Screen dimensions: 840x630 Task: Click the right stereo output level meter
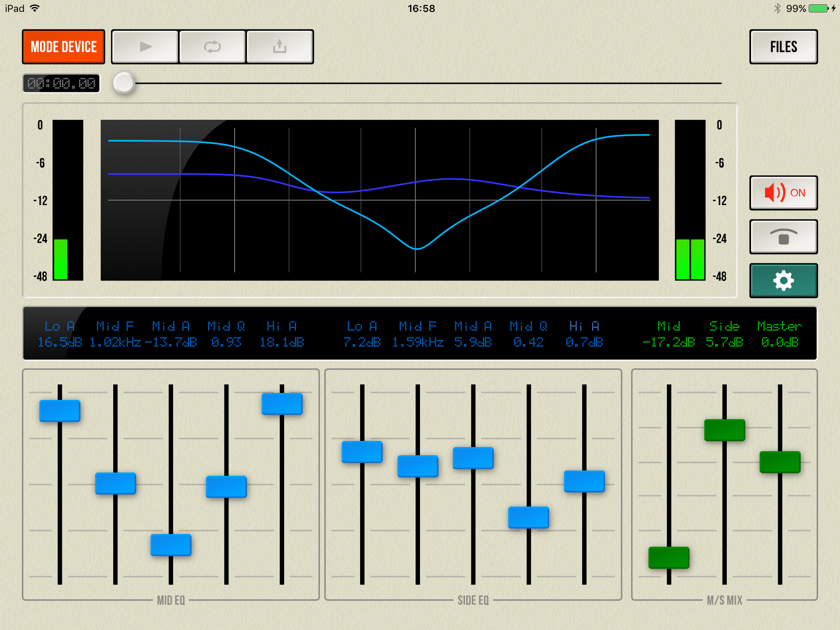click(690, 200)
